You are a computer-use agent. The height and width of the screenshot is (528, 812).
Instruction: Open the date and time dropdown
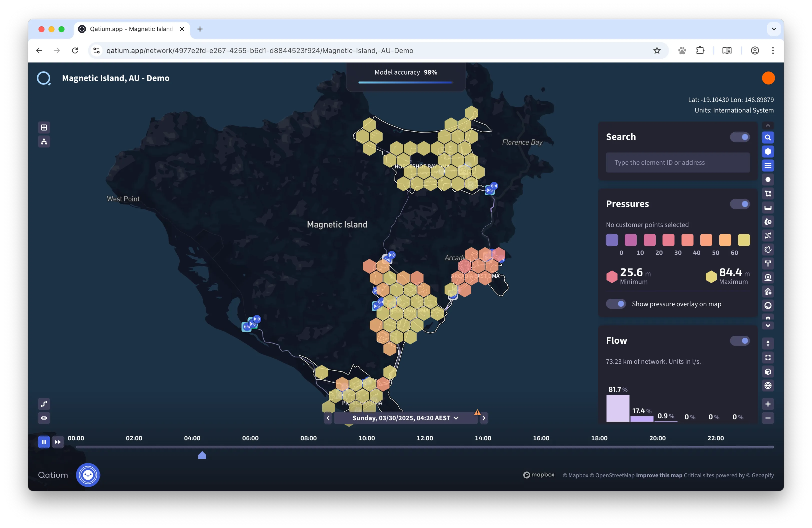point(405,418)
